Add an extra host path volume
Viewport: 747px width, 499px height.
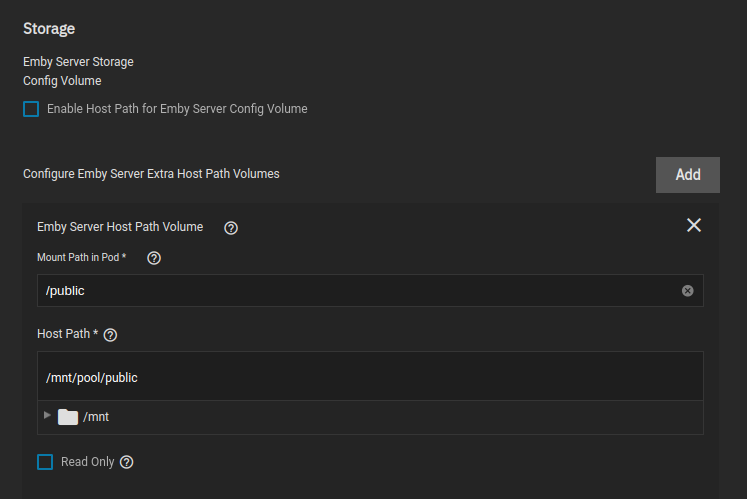tap(687, 174)
